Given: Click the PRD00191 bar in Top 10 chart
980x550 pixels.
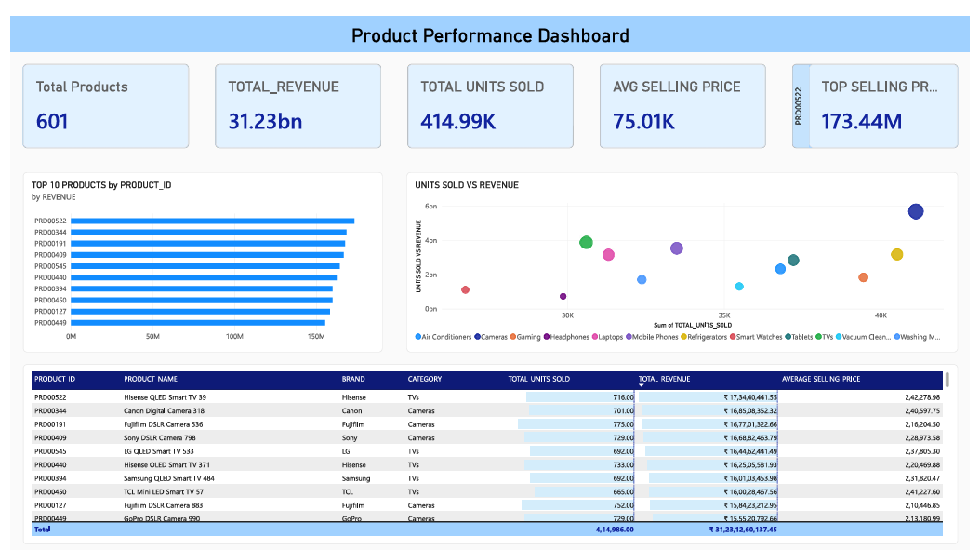Looking at the screenshot, I should [208, 244].
